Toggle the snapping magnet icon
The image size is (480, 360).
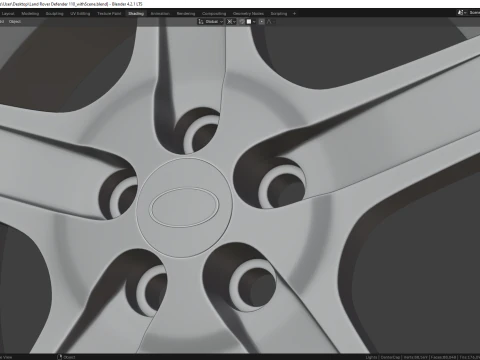(242, 22)
